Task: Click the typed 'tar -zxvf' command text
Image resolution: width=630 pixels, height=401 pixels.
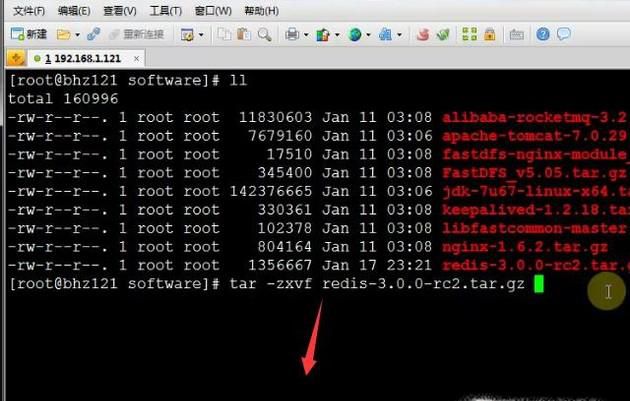Action: click(271, 284)
